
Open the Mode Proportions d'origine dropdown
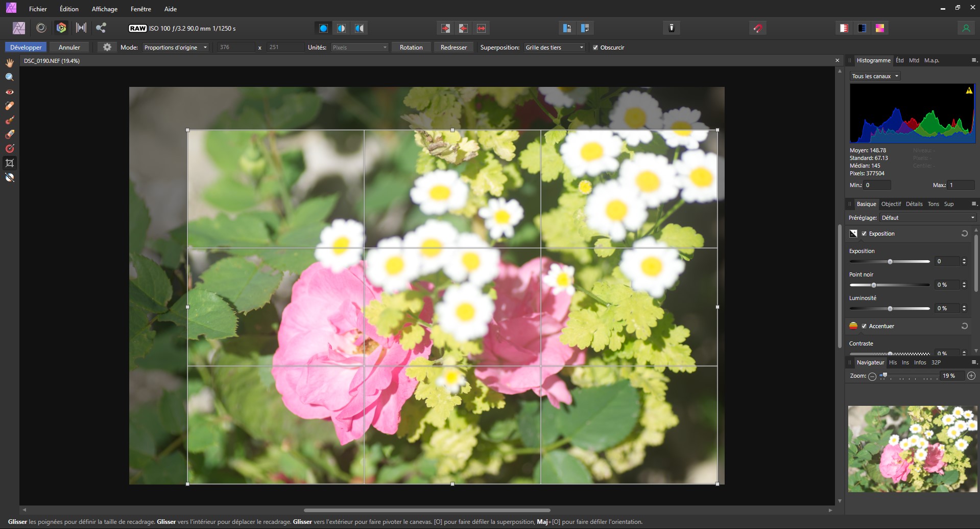[x=175, y=48]
